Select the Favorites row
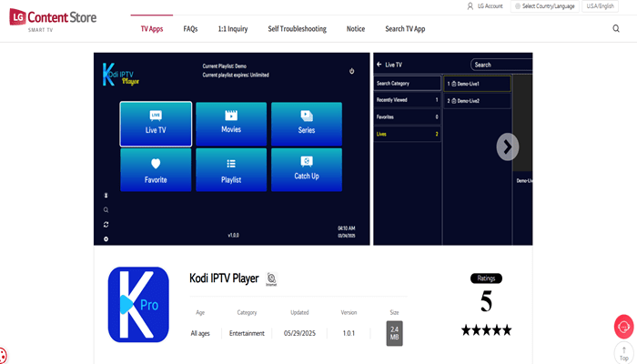 tap(407, 117)
